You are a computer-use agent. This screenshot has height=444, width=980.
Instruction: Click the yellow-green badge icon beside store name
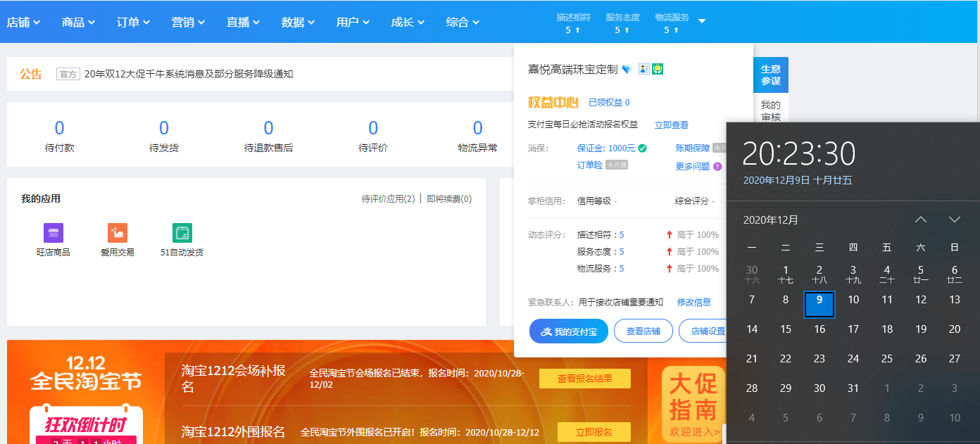coord(658,69)
